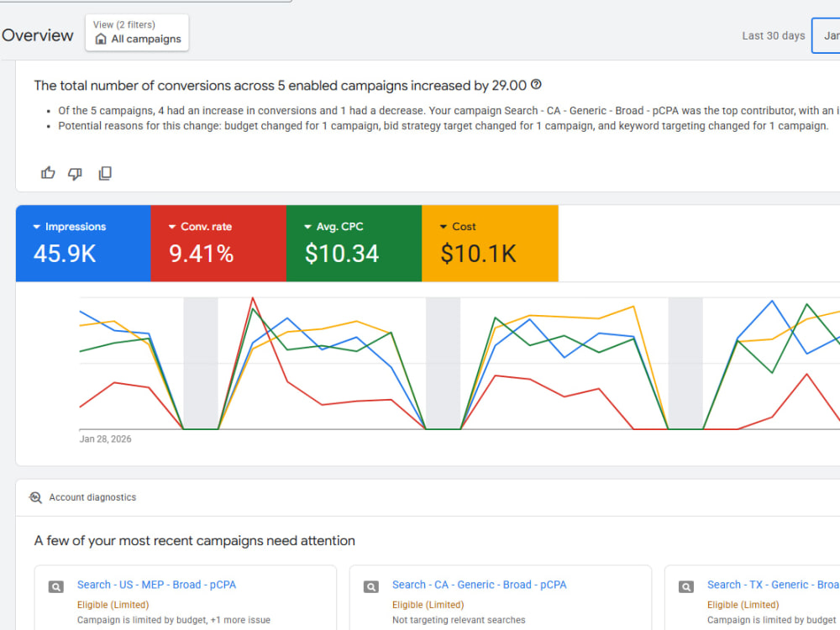
Task: Click the 'Of the 5 campaigns' bullet text
Action: (449, 110)
